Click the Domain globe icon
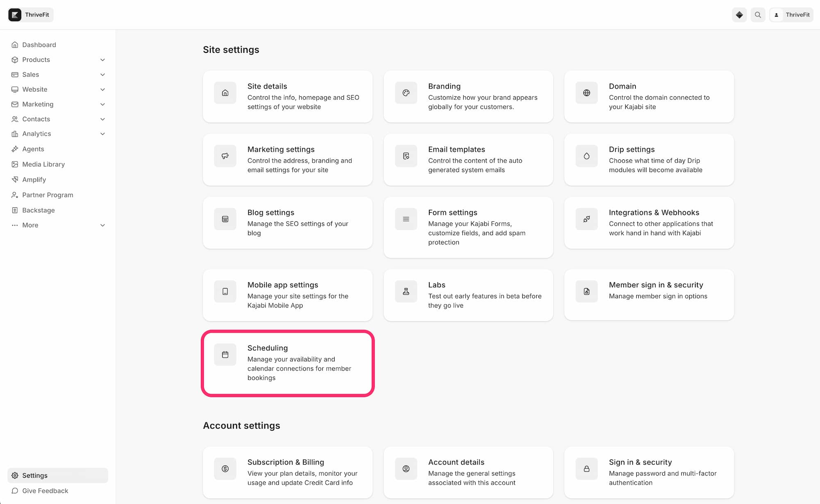Screen dimensions: 820x504 coord(587,93)
